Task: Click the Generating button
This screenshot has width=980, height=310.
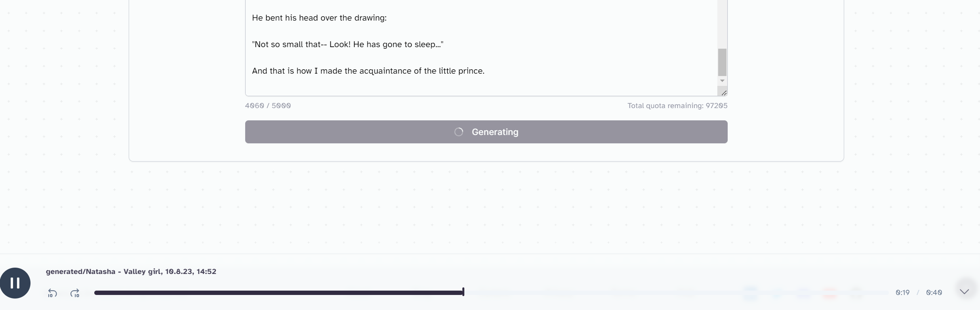Action: [486, 132]
